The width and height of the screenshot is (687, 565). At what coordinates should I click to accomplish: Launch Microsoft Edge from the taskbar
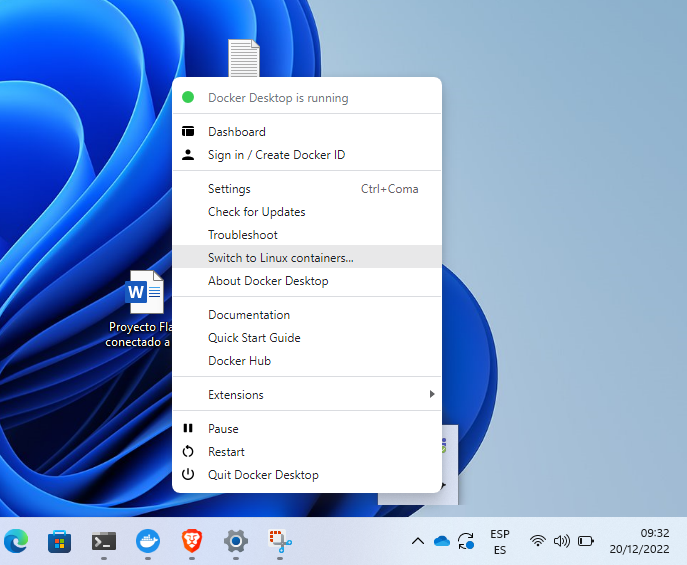16,542
